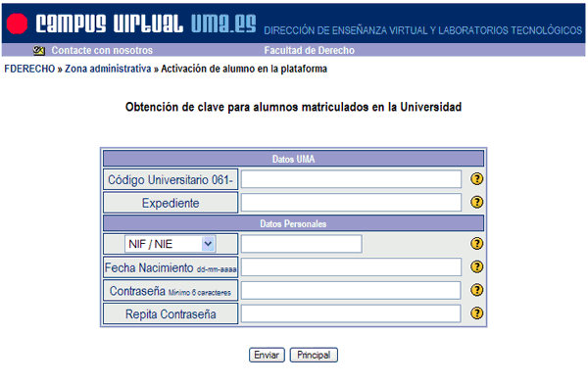Click Facultad de Derecho header text
Image resolution: width=588 pixels, height=384 pixels.
point(309,50)
